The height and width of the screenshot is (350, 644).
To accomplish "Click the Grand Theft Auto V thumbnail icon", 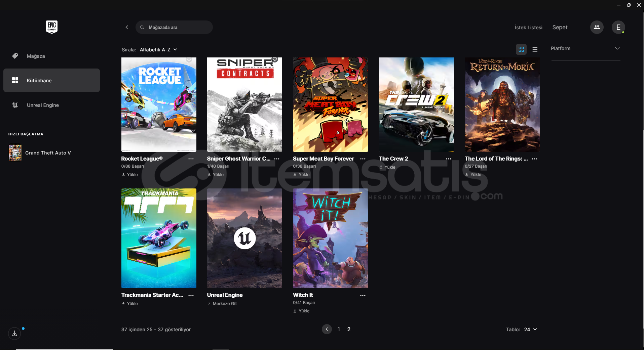I will (15, 152).
